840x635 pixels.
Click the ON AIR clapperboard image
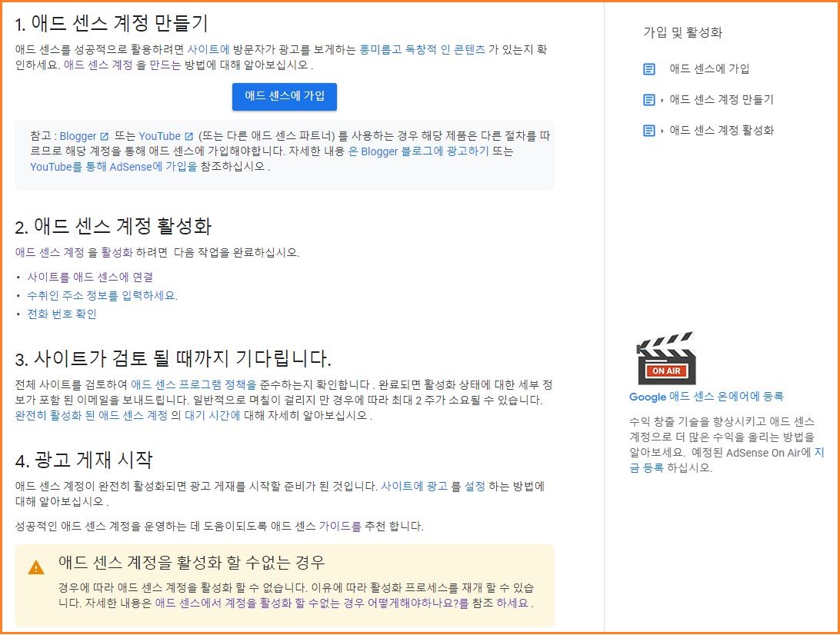click(666, 358)
